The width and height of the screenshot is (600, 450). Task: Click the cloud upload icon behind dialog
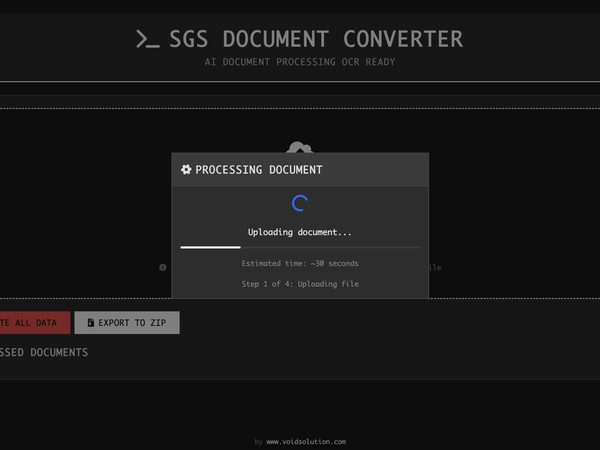pos(300,147)
